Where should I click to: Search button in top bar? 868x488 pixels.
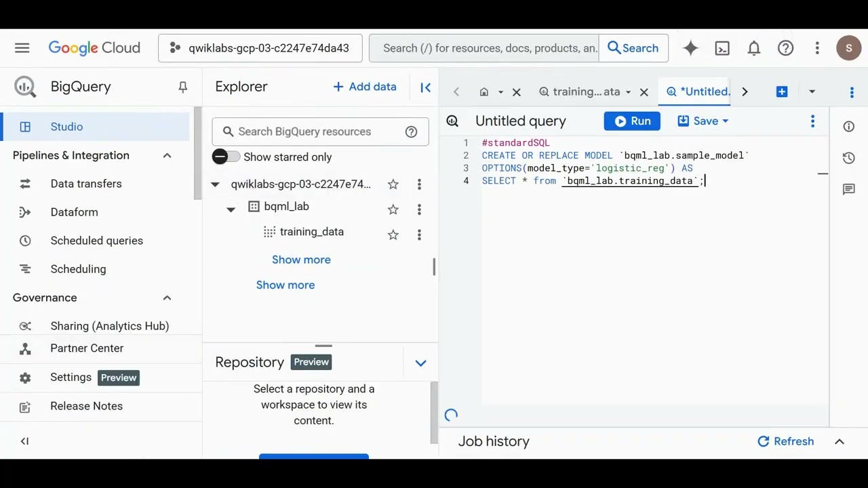[x=633, y=48]
